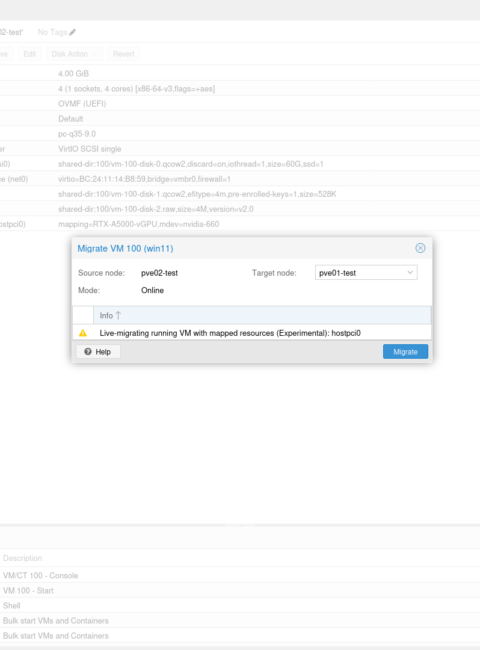Select the OVMF (UEFI) BIOS row
Viewport: 480px width, 650px height.
click(x=240, y=104)
